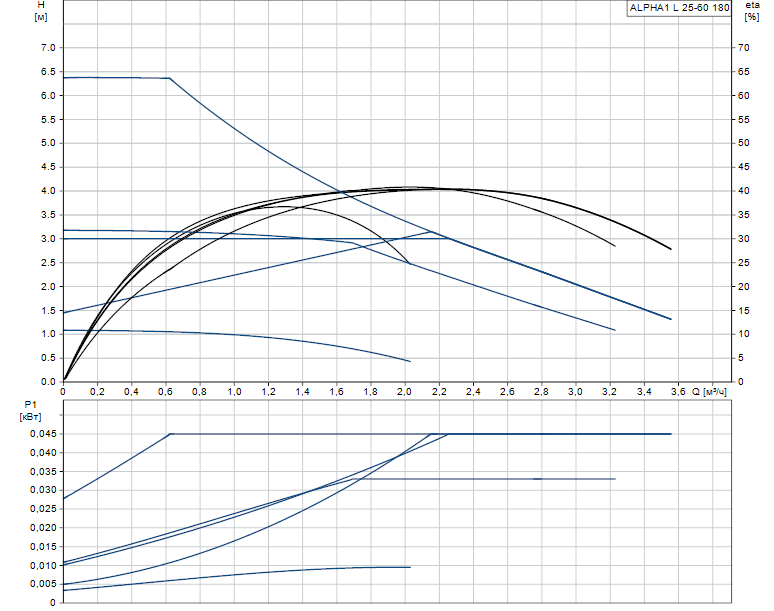Click the 0,005 power axis value

pyautogui.click(x=43, y=584)
